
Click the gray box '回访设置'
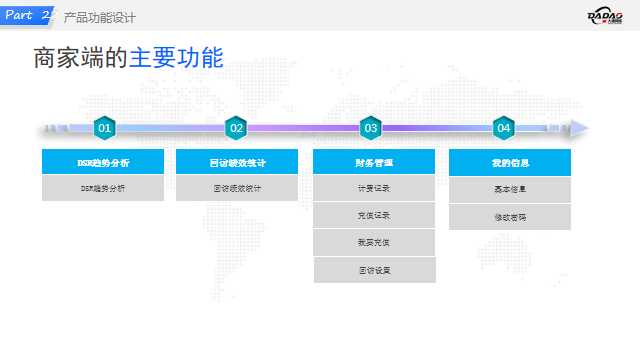(375, 270)
